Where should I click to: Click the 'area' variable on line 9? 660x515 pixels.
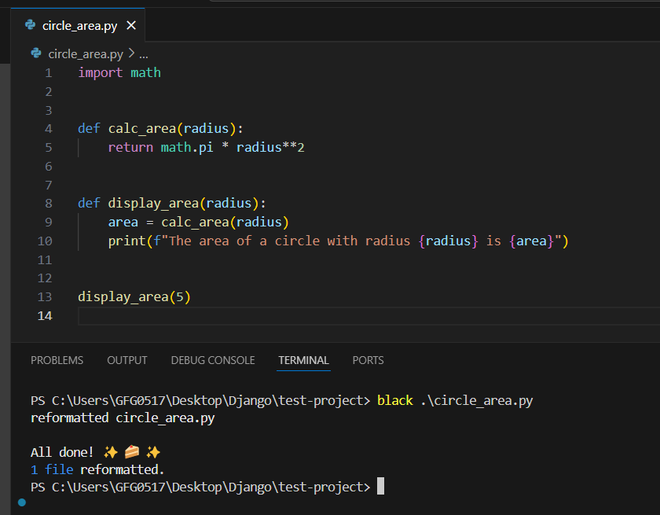(x=123, y=222)
